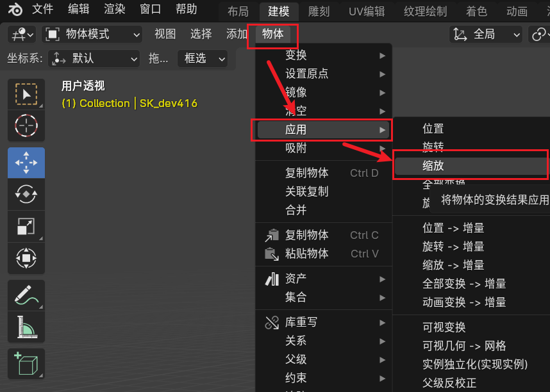Select the Measure tool icon

pyautogui.click(x=26, y=327)
